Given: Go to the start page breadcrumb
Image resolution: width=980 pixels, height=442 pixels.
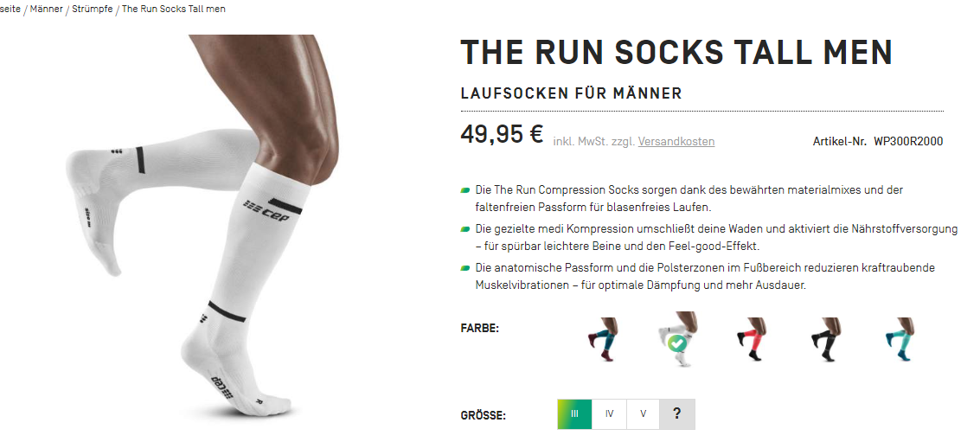Looking at the screenshot, I should click(10, 10).
